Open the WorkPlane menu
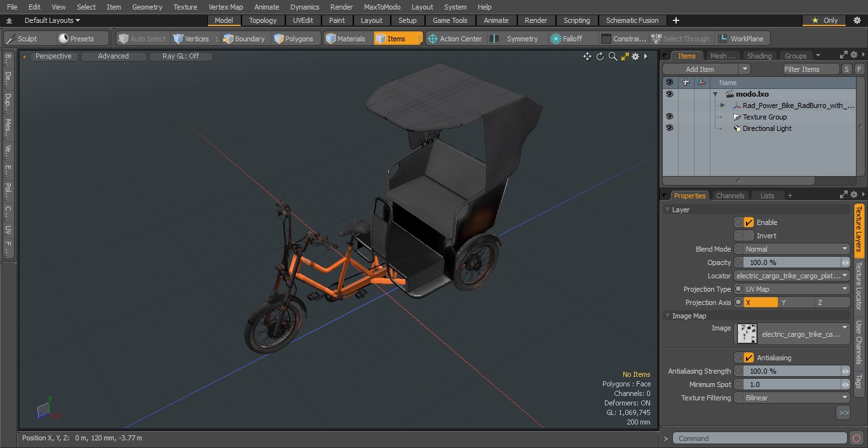Viewport: 868px width, 448px height. [x=741, y=39]
